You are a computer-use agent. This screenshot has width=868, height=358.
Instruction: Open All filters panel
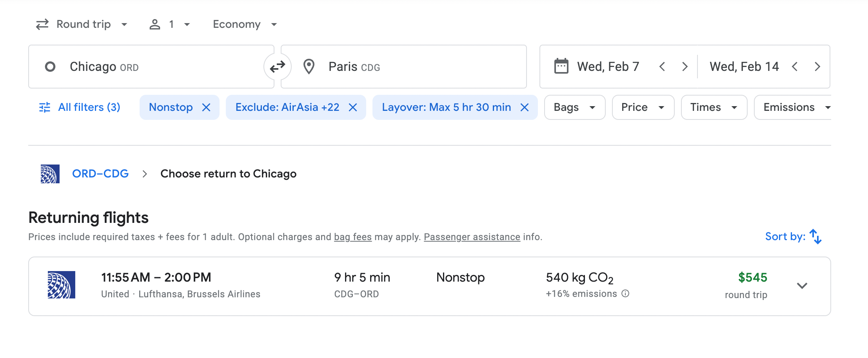click(80, 107)
